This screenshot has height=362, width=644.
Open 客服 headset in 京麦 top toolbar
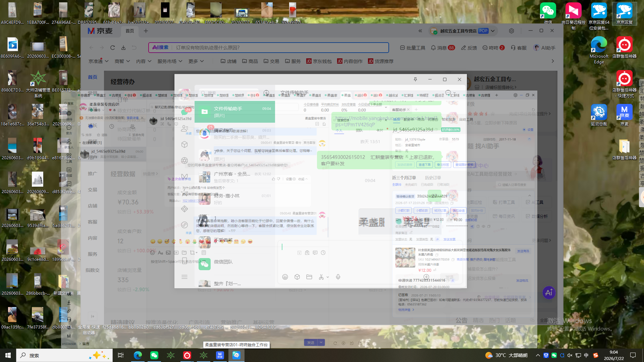tap(519, 48)
